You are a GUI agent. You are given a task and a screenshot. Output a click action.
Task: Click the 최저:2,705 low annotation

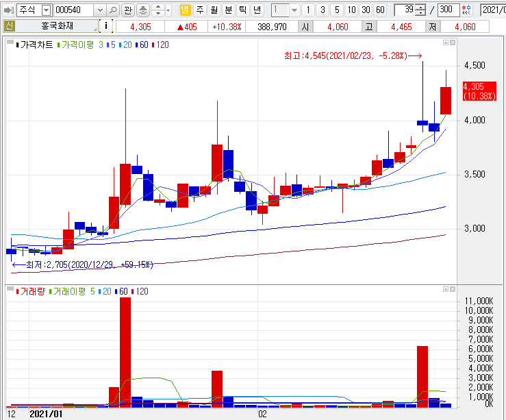pyautogui.click(x=82, y=265)
